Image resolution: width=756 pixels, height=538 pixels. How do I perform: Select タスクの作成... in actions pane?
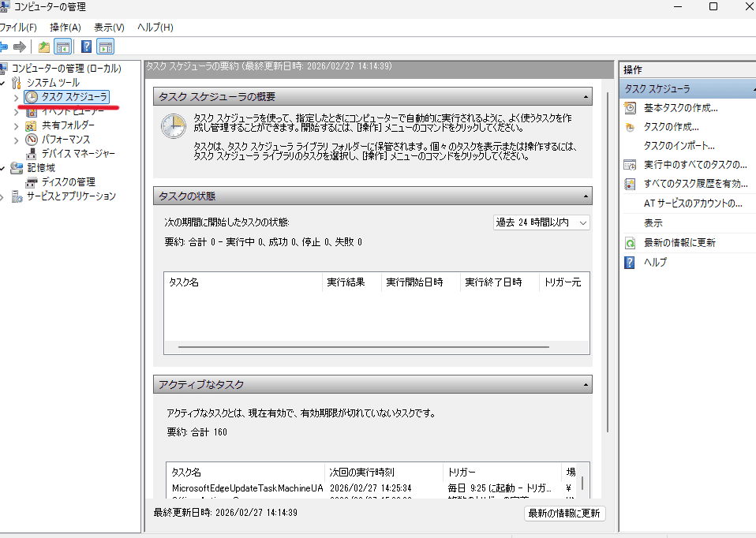671,127
